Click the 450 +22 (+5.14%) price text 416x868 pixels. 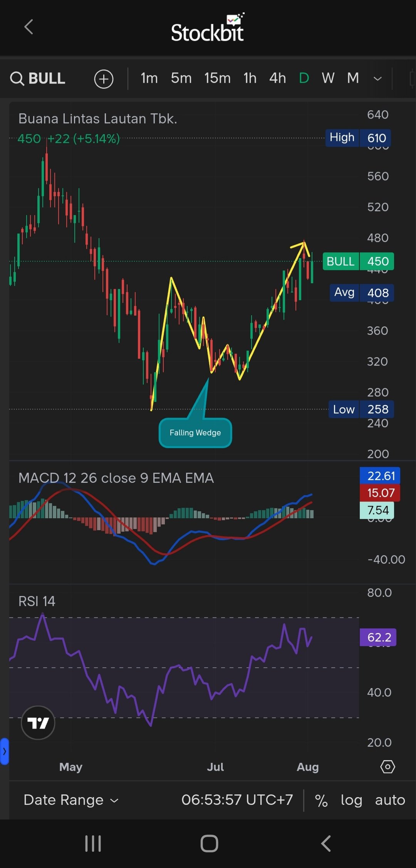pyautogui.click(x=69, y=139)
